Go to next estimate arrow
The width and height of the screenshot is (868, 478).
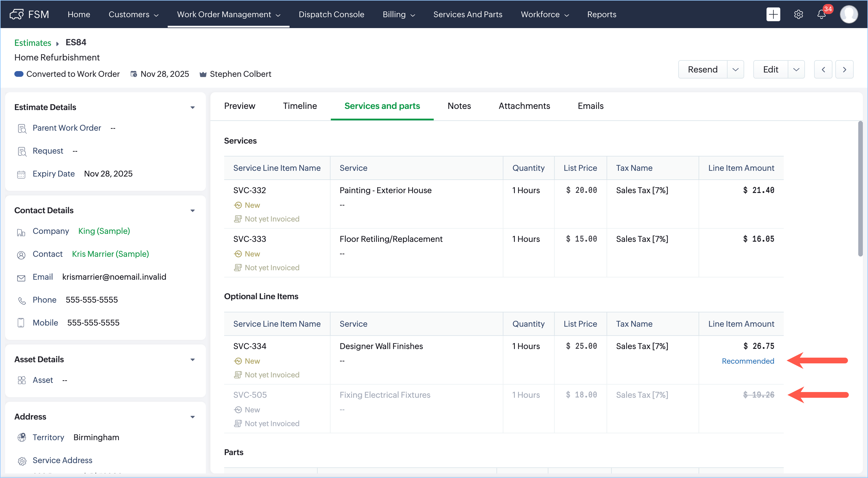844,69
